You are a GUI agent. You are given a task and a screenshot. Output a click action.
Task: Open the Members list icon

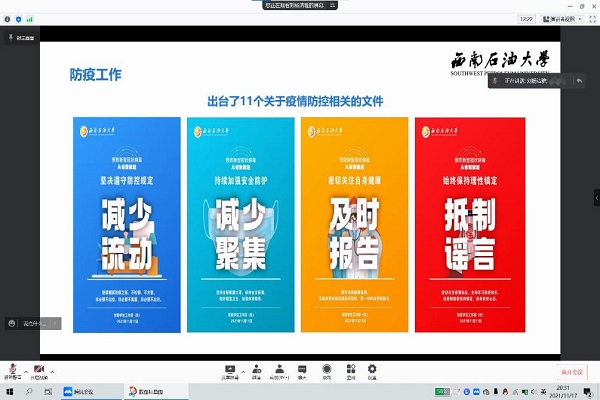(x=279, y=369)
